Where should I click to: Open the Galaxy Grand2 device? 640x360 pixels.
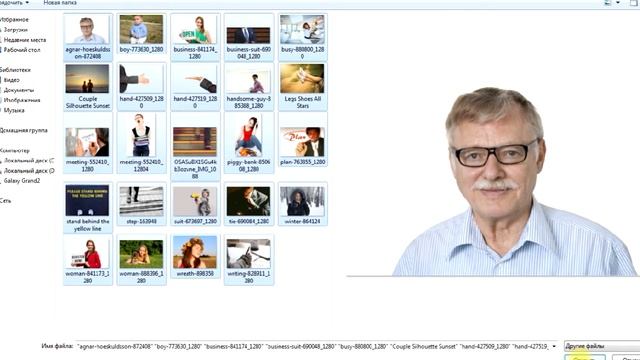(22, 180)
